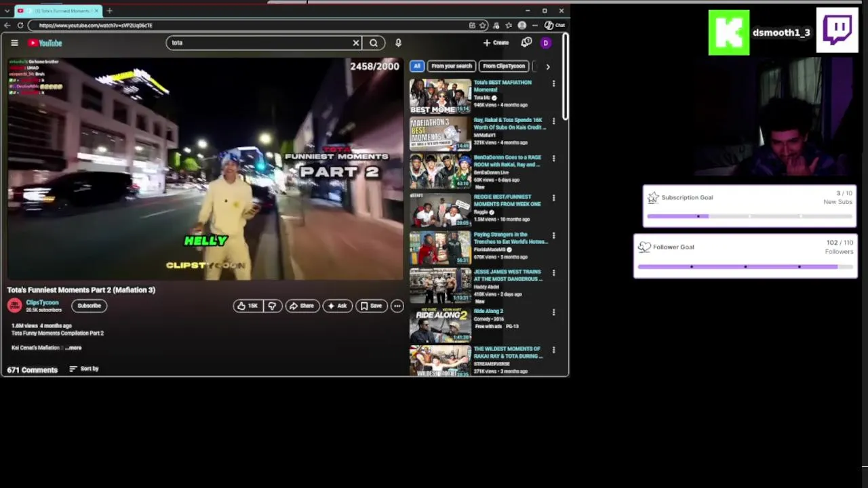
Task: Click the Subscription Goal star icon
Action: (653, 197)
